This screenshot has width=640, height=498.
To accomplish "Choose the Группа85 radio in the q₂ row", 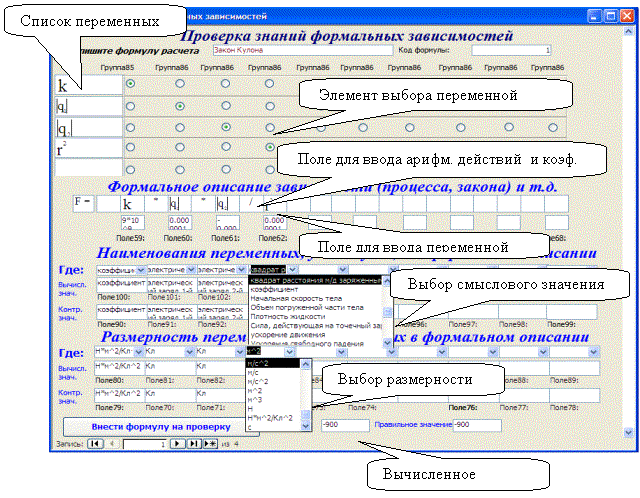I will click(131, 127).
